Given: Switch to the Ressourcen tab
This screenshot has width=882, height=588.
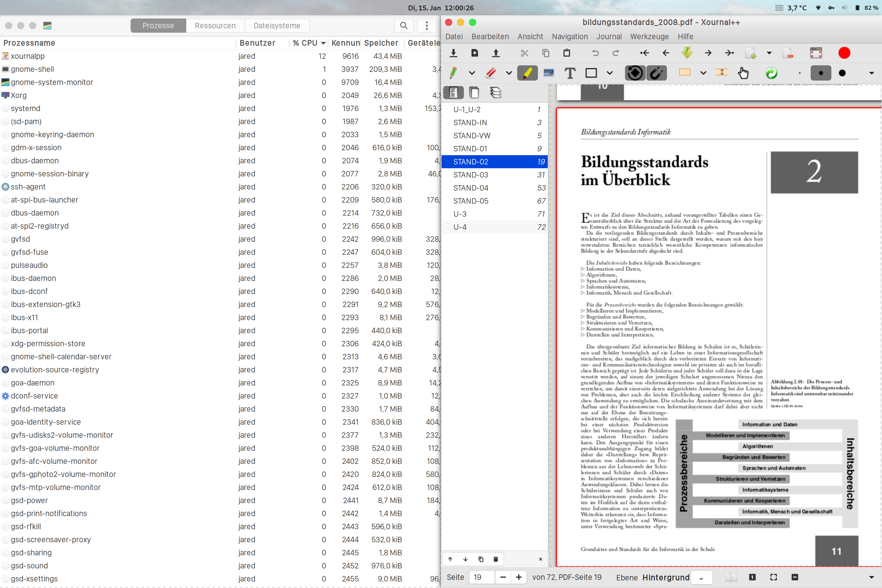Looking at the screenshot, I should (x=215, y=26).
